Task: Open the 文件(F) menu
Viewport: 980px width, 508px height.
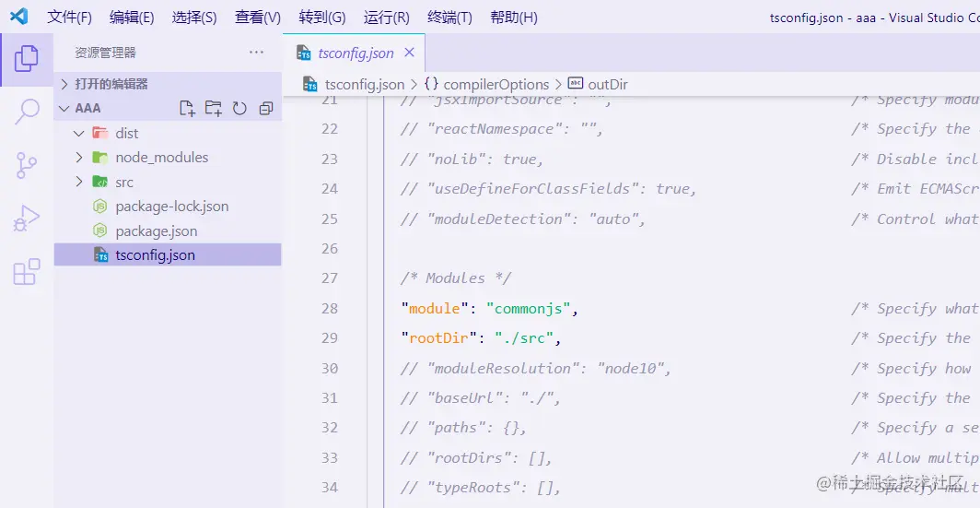Action: (x=69, y=18)
